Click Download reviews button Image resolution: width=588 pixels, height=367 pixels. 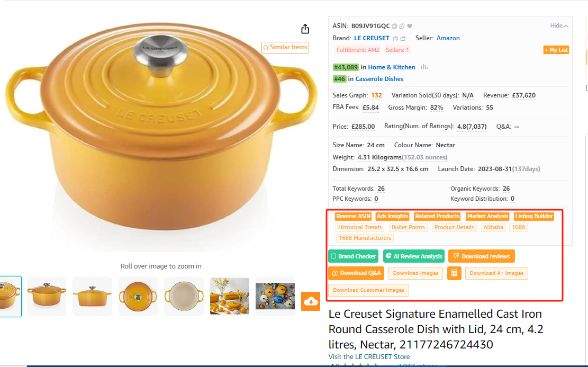point(482,256)
